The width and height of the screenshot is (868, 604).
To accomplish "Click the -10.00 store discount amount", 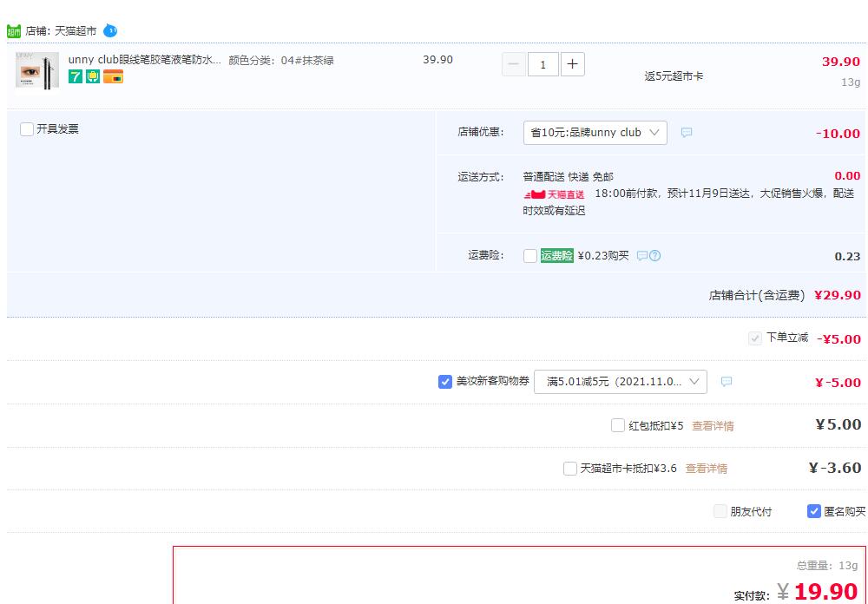I will point(838,134).
